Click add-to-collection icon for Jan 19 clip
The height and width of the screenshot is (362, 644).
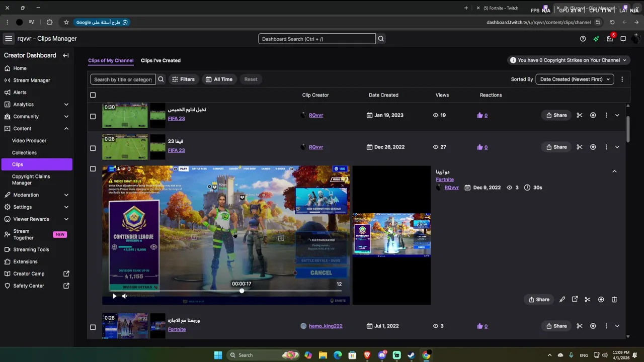point(593,115)
